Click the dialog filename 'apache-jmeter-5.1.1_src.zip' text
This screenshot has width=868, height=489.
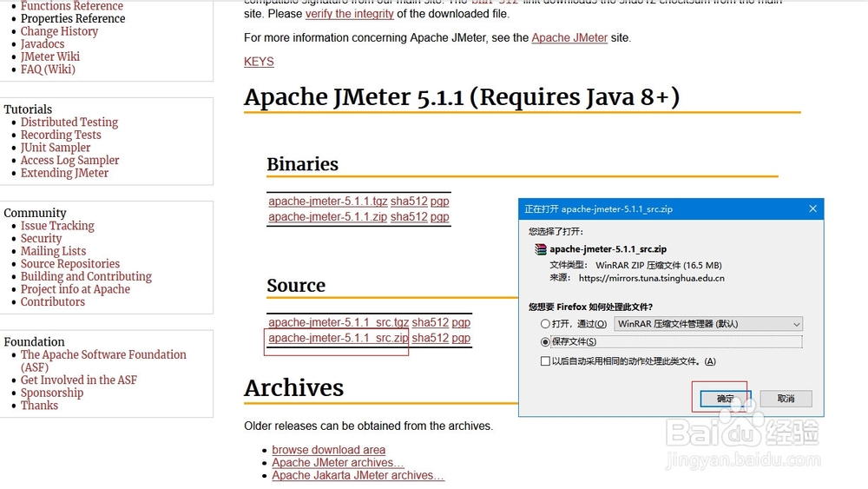[608, 249]
